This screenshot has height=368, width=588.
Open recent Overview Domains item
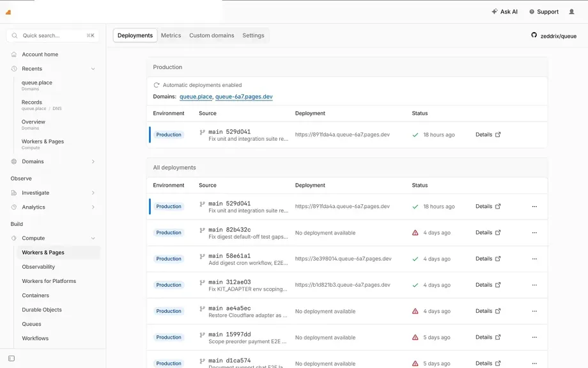tap(33, 124)
